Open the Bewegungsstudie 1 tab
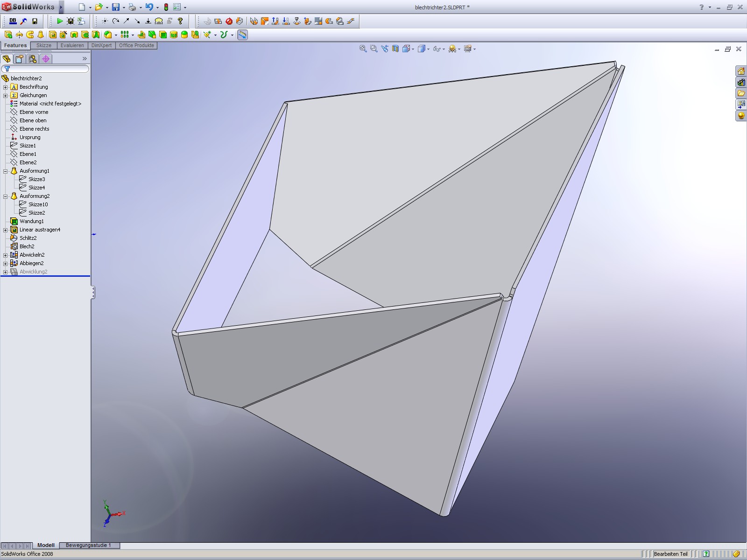 (88, 545)
